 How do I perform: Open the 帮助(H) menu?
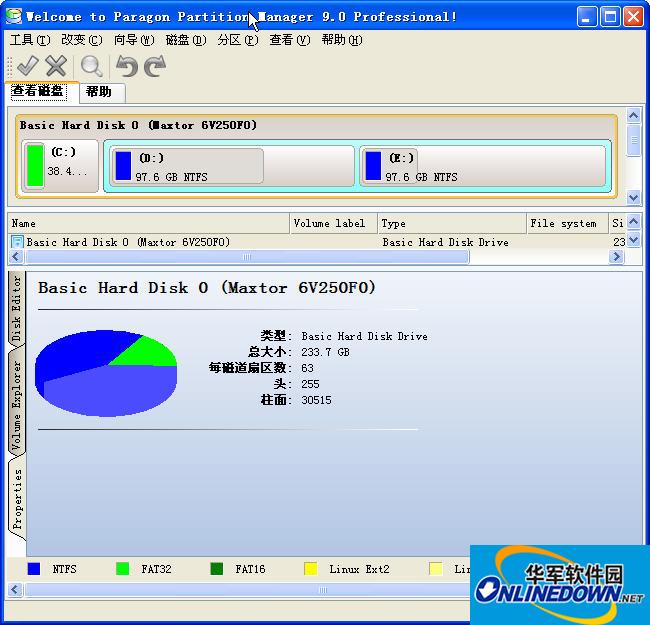point(342,40)
